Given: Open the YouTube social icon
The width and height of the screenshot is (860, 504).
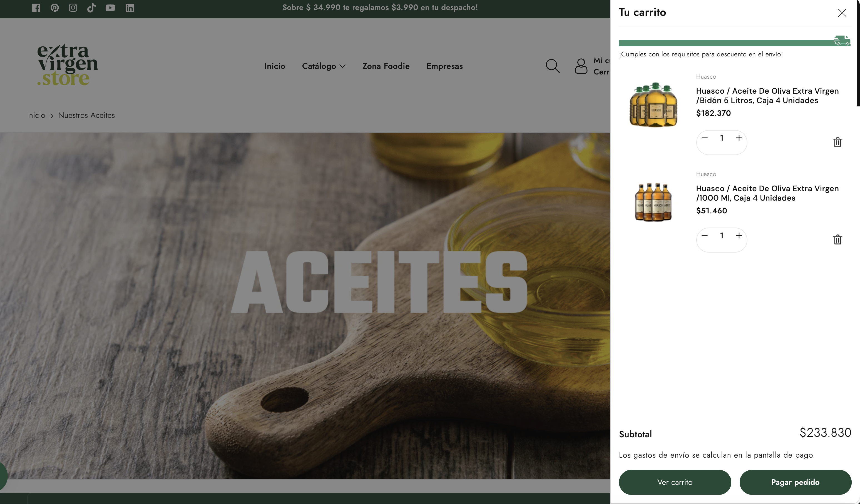Looking at the screenshot, I should point(110,8).
